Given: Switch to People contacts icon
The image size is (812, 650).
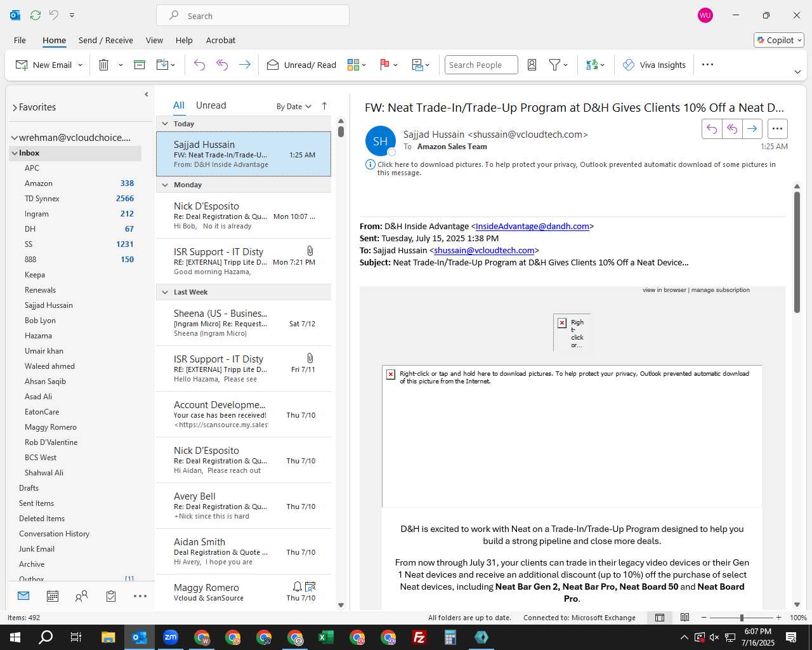Looking at the screenshot, I should point(81,596).
